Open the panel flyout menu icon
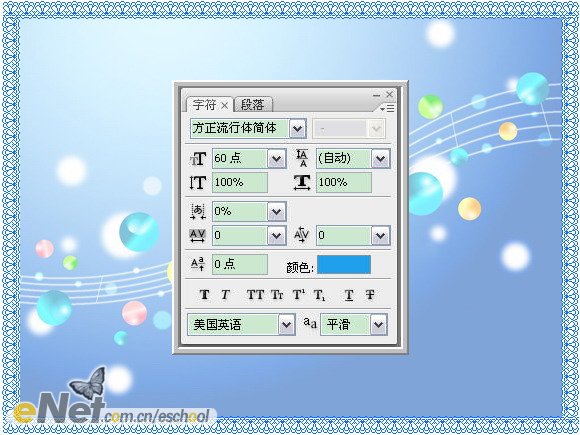This screenshot has width=580, height=435. point(387,108)
